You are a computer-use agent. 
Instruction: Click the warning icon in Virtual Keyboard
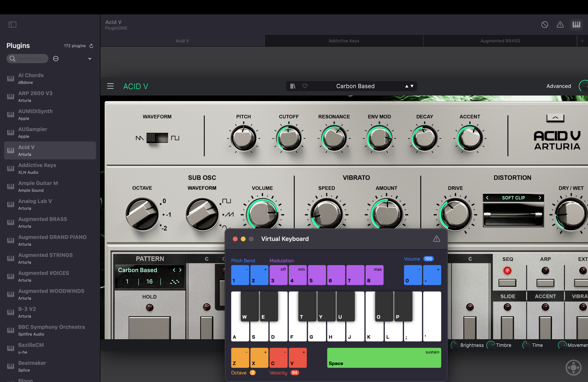[436, 239]
